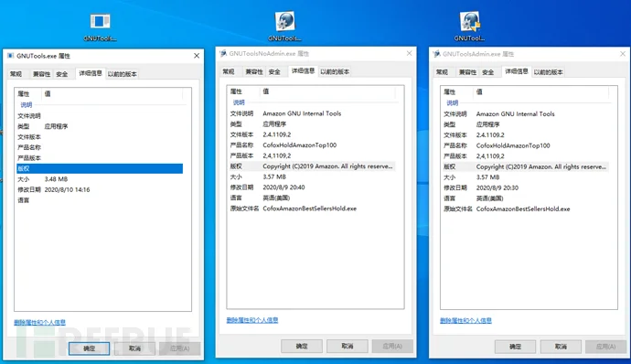631x364 pixels.
Task: Select 2020/8/10 14:16 modified date value
Action: 67,189
